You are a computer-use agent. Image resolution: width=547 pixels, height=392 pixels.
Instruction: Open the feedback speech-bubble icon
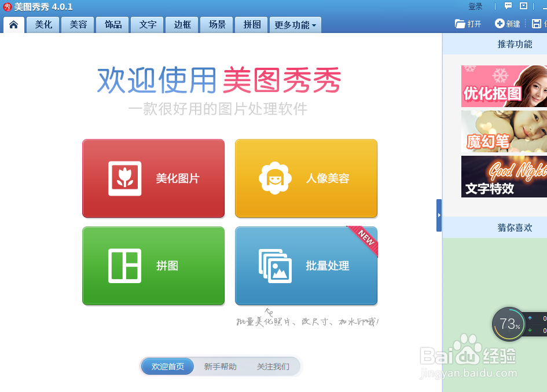(x=508, y=6)
